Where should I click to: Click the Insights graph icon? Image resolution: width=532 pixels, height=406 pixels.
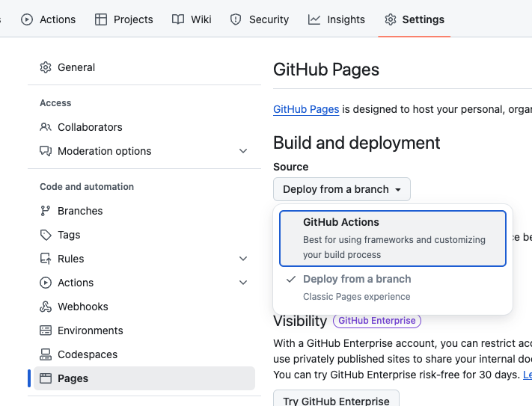click(314, 19)
